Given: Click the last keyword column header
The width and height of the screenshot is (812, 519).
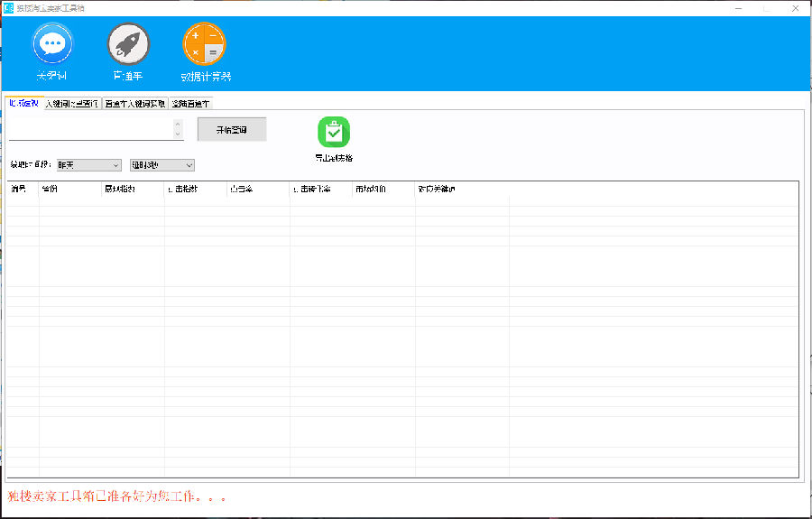Looking at the screenshot, I should click(462, 189).
